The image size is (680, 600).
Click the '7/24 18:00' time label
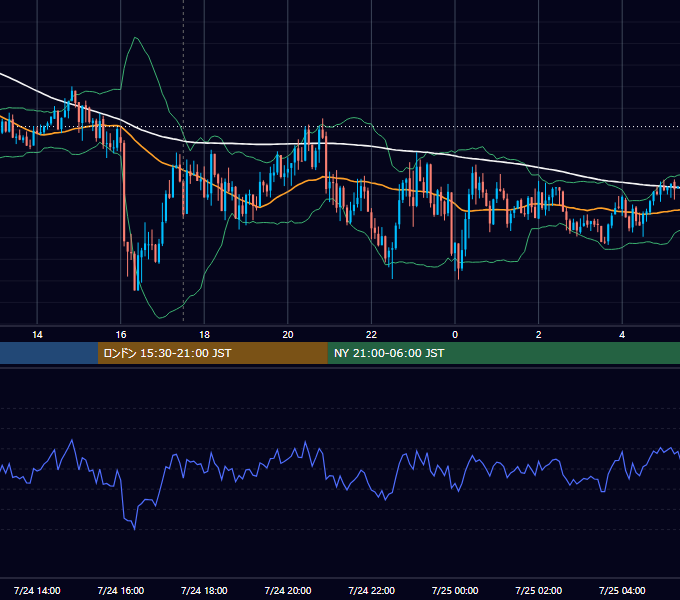pos(204,590)
